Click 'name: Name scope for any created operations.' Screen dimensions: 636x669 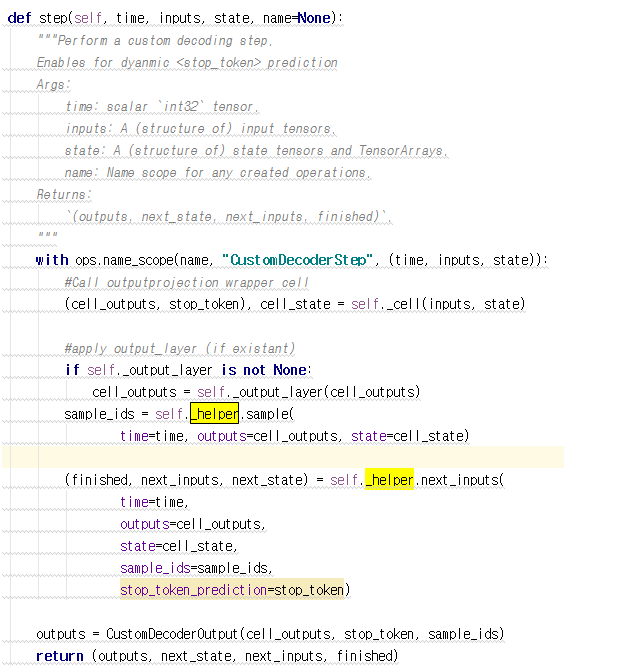(x=218, y=173)
